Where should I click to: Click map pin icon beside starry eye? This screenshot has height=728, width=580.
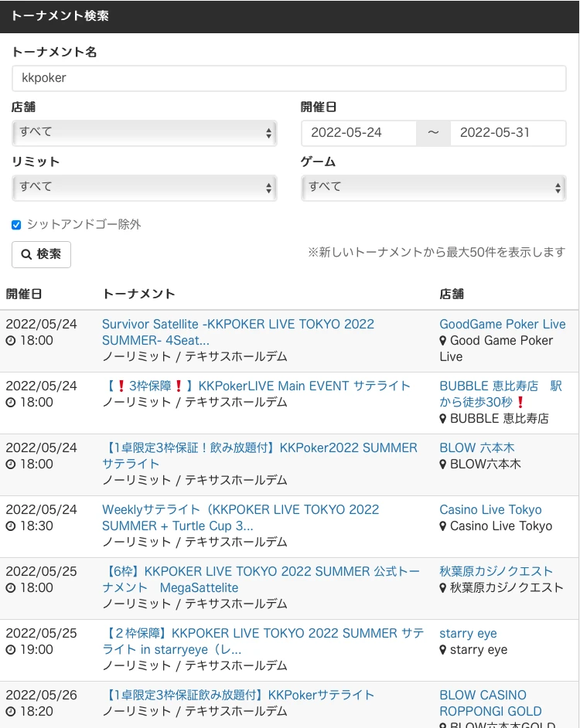443,650
